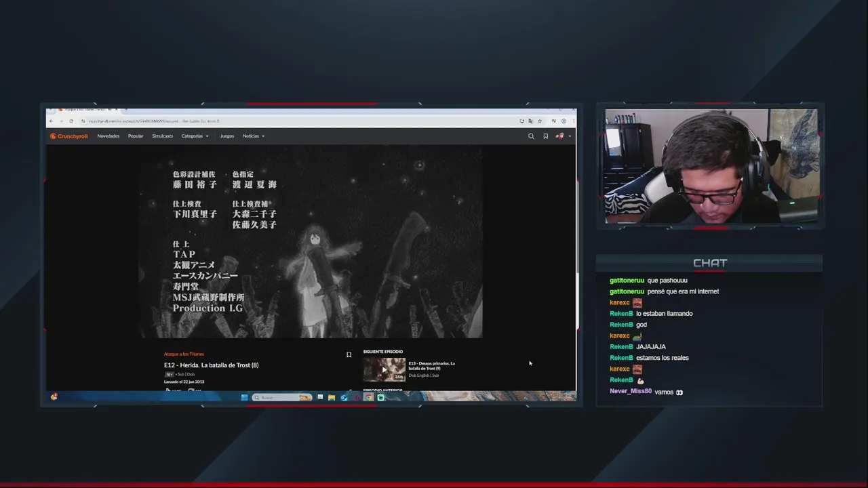
Task: Bookmark page with the star icon
Action: click(x=540, y=121)
